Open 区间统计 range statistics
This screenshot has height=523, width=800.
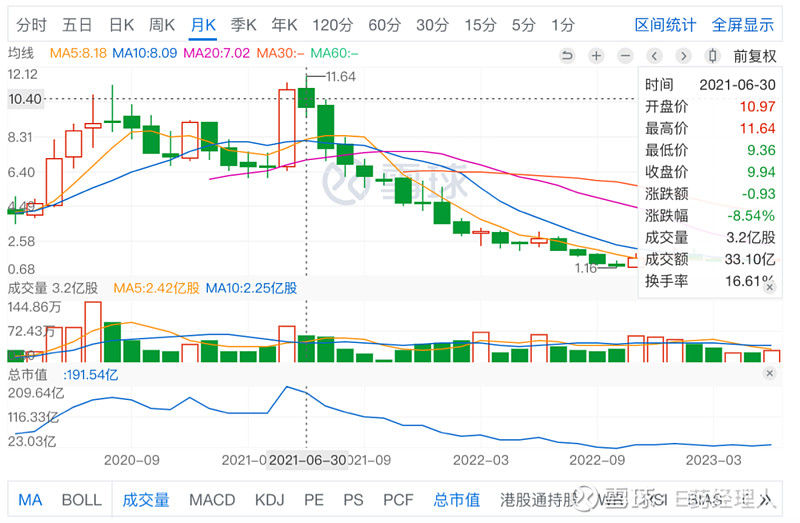(666, 24)
